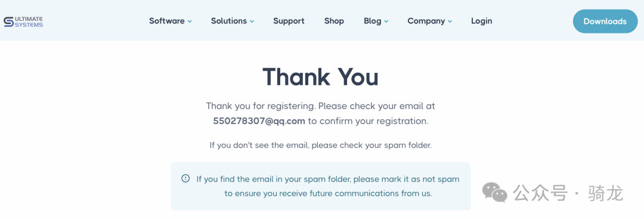Click the 550278307@qq.com email address

[259, 121]
